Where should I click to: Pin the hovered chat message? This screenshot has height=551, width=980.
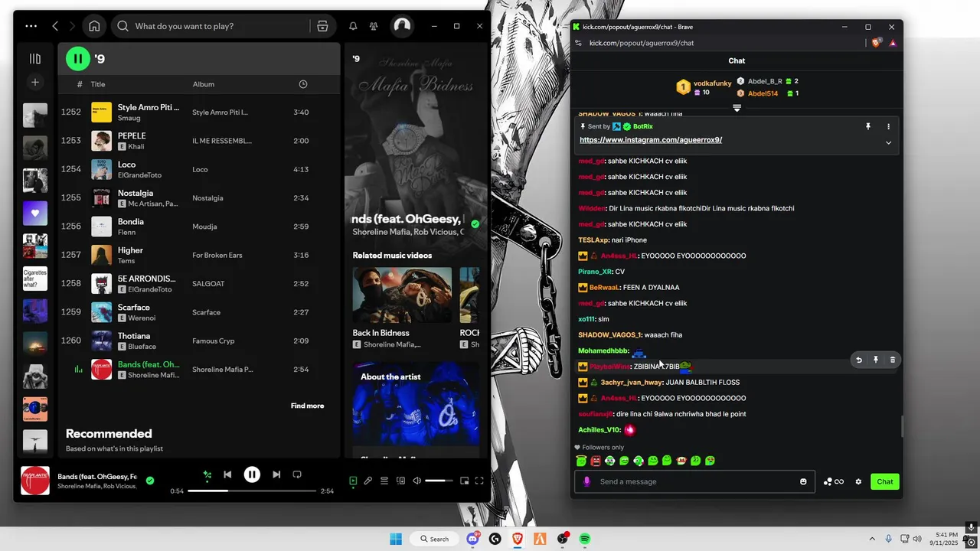(x=876, y=360)
